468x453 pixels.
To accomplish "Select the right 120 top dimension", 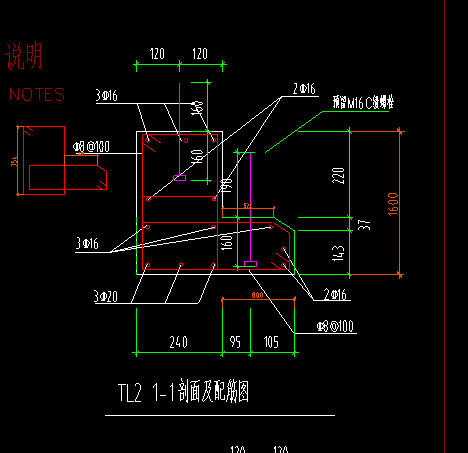I will coord(200,54).
